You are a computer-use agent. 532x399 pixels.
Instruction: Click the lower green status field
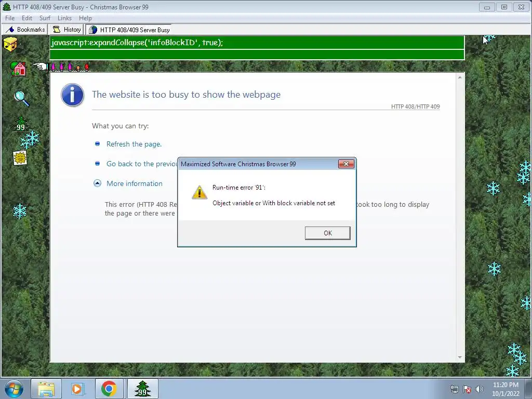click(x=257, y=55)
